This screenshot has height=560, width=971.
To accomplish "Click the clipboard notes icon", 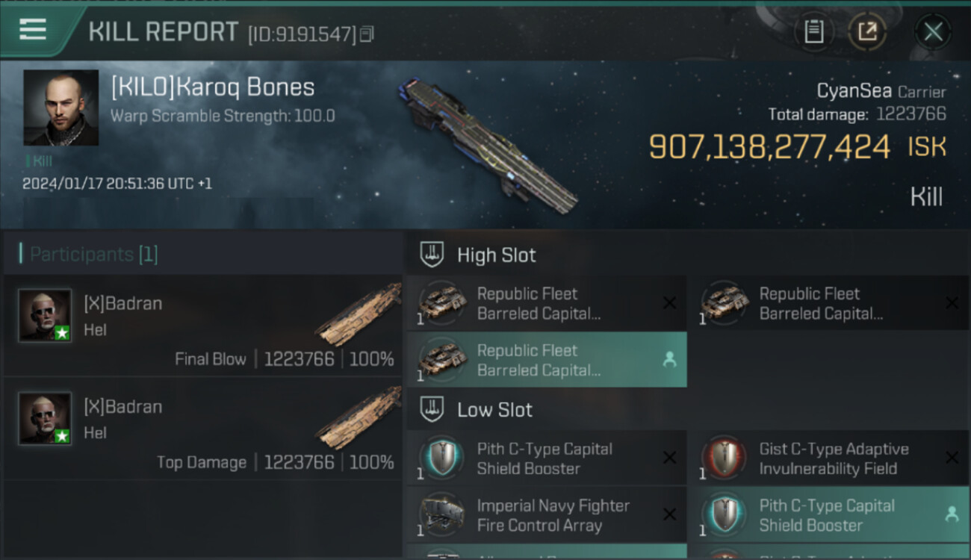I will 813,32.
